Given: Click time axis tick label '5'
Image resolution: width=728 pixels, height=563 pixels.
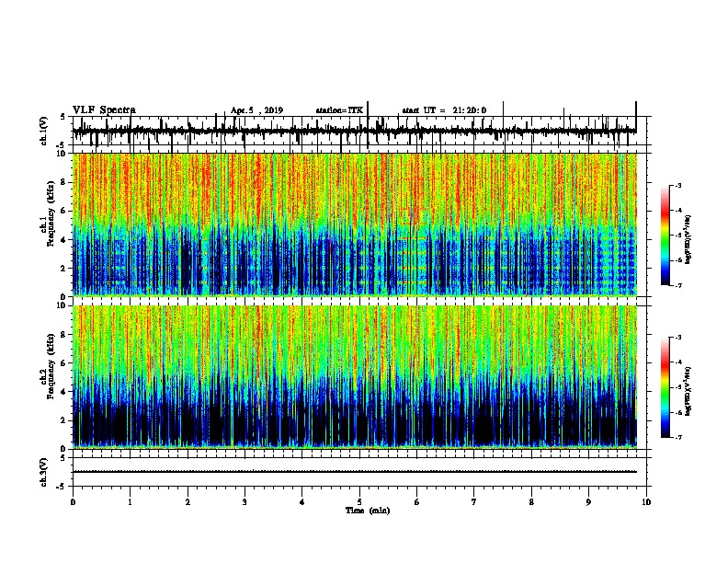Looking at the screenshot, I should click(x=359, y=502).
